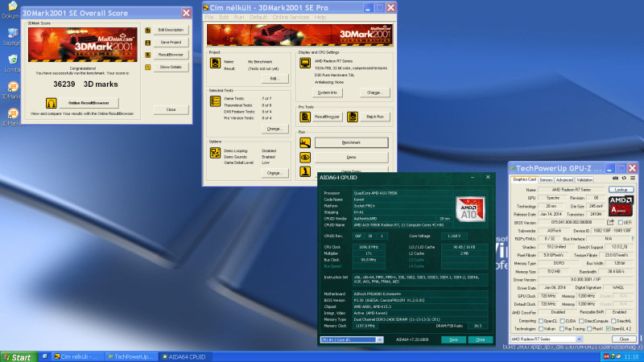Switch to AIDA64 CPUID taskbar button

(x=184, y=356)
